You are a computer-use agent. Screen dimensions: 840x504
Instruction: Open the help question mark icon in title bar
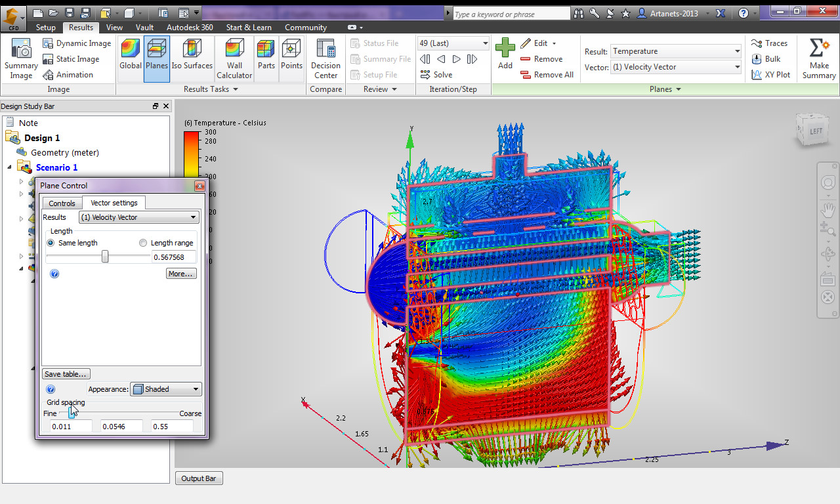743,13
